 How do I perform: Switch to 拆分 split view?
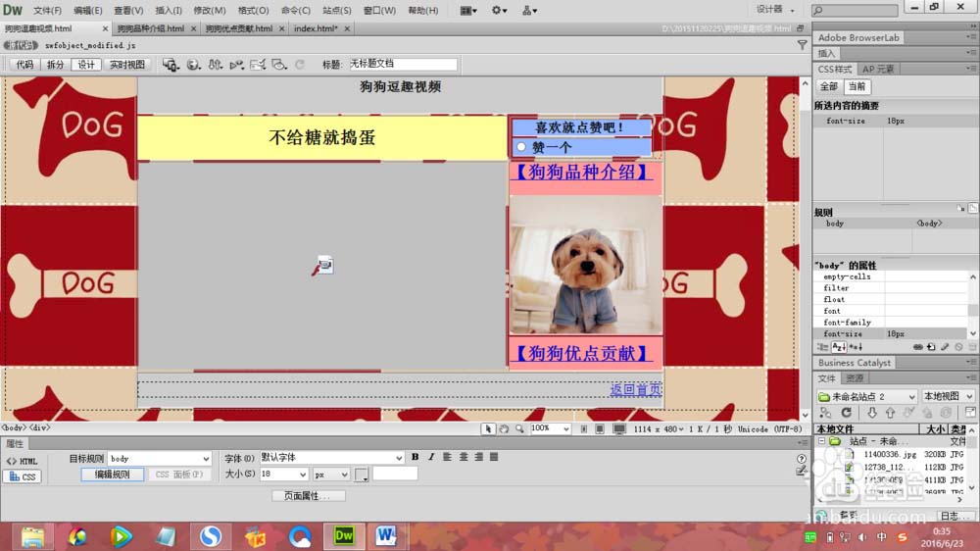(55, 65)
